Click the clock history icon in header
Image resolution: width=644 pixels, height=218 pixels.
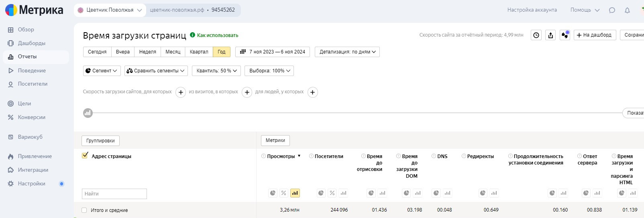(536, 35)
